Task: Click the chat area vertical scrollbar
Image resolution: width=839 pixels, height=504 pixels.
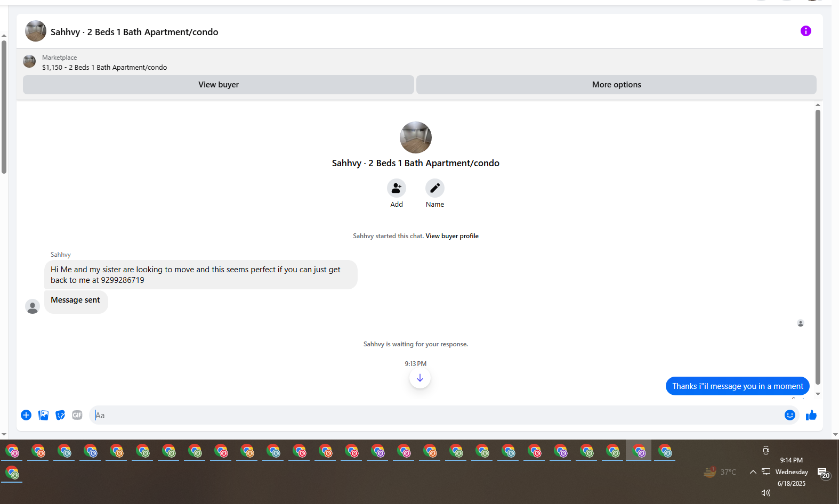Action: [818, 247]
